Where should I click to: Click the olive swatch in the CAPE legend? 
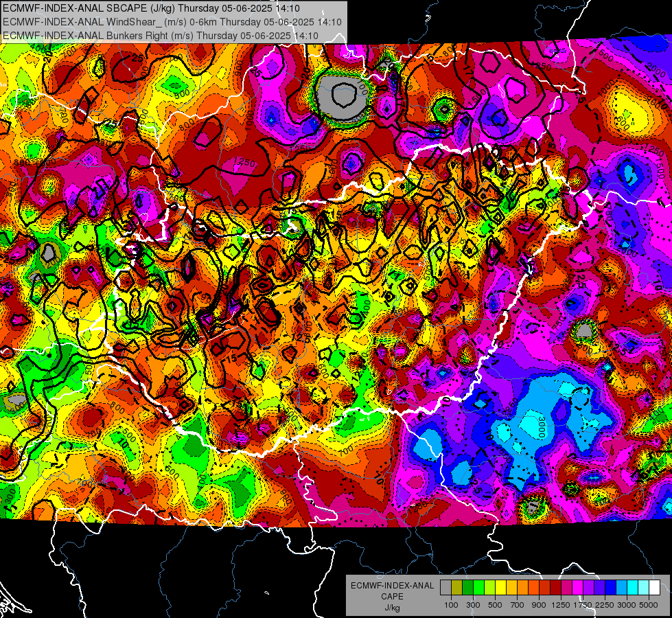pos(456,588)
